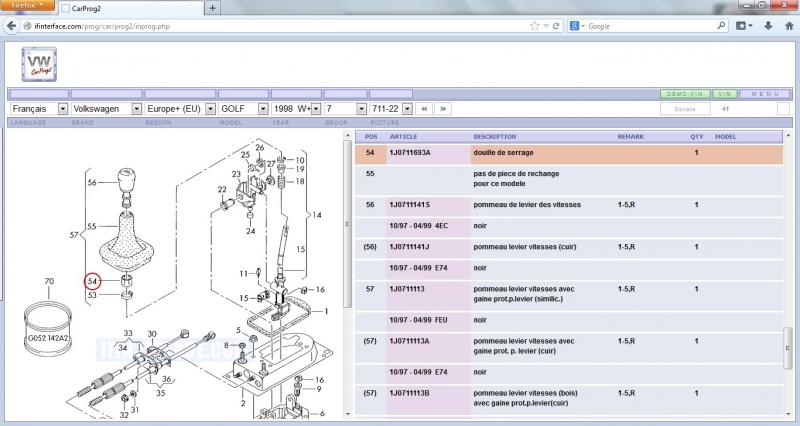Go to previous picture with « button

(x=424, y=109)
